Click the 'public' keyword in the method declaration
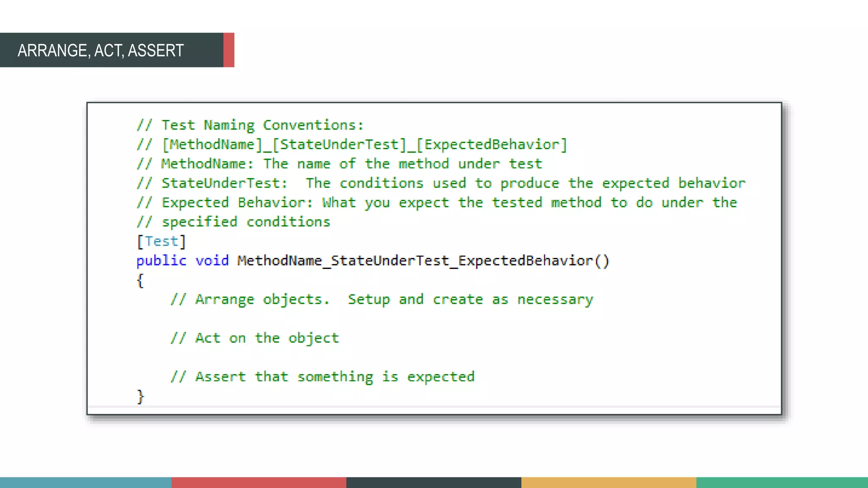Screen dimensions: 868x488 (x=161, y=261)
